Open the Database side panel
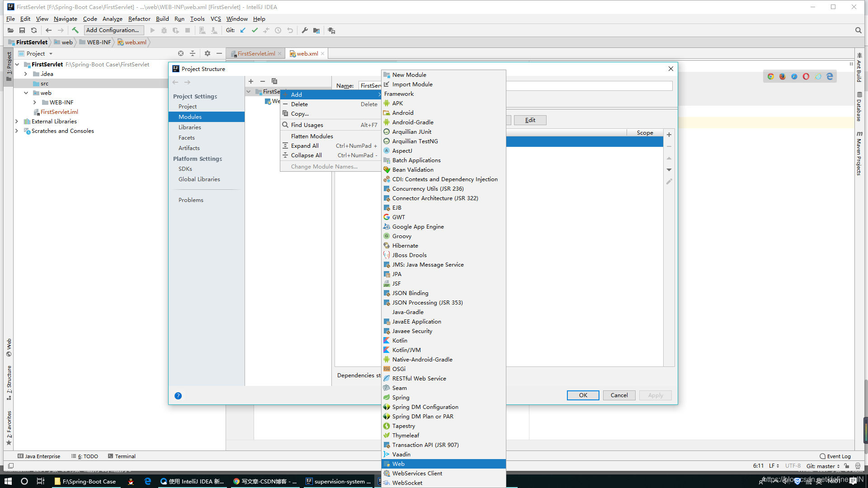This screenshot has width=868, height=488. click(859, 107)
